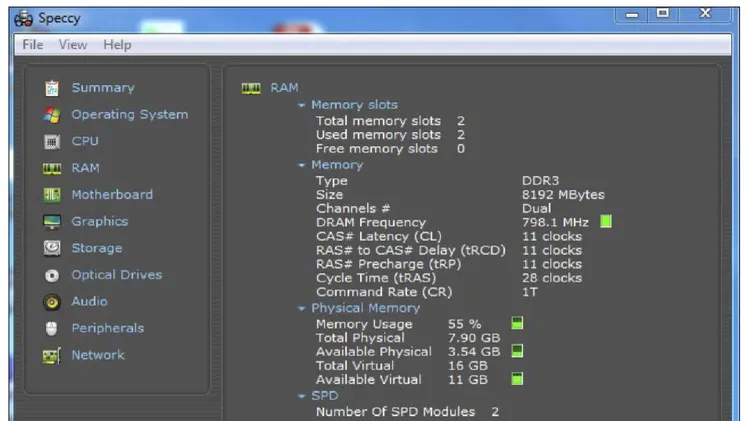The height and width of the screenshot is (421, 750).
Task: Open the Audio section
Action: tap(89, 302)
